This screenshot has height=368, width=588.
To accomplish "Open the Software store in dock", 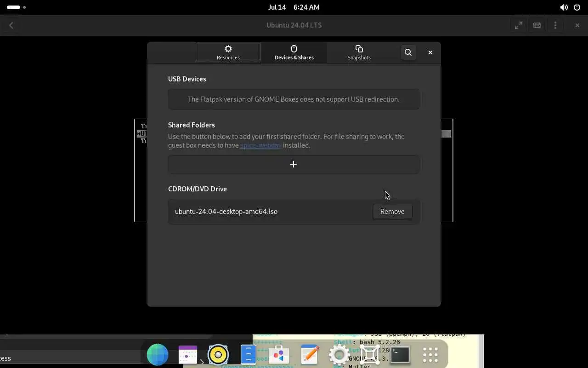I will click(x=279, y=355).
